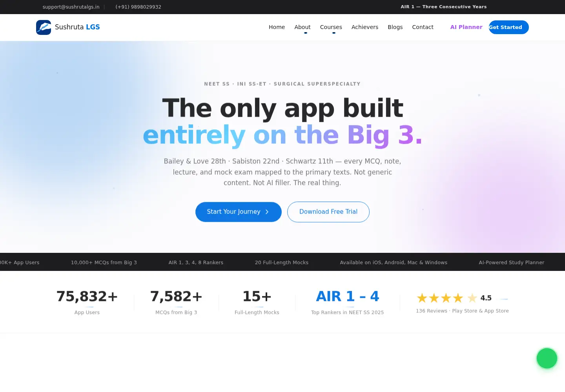Expand the About menu

pyautogui.click(x=303, y=27)
